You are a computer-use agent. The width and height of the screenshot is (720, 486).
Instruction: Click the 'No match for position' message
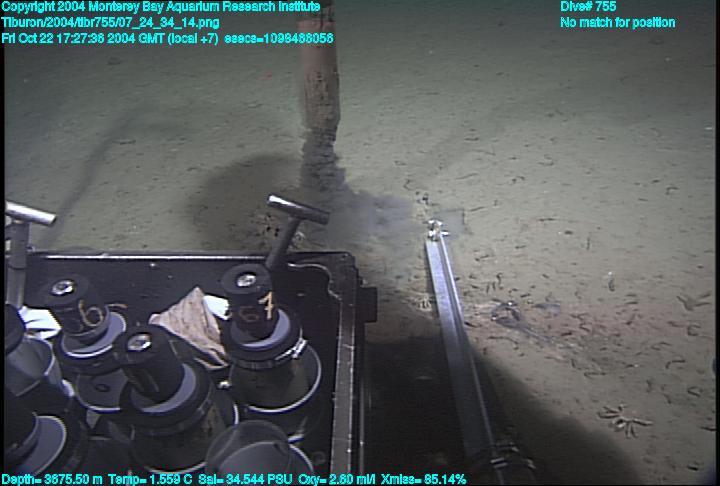click(618, 23)
